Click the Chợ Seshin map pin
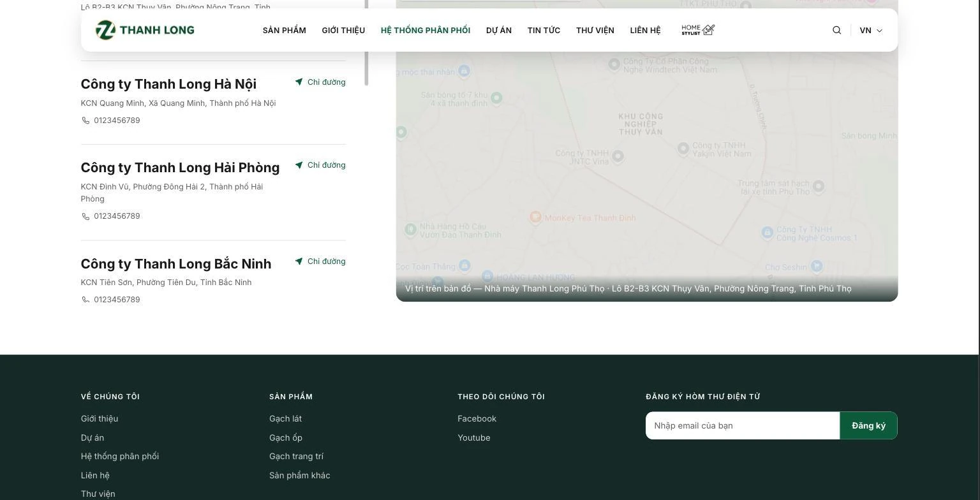The width and height of the screenshot is (980, 500). pos(816,266)
